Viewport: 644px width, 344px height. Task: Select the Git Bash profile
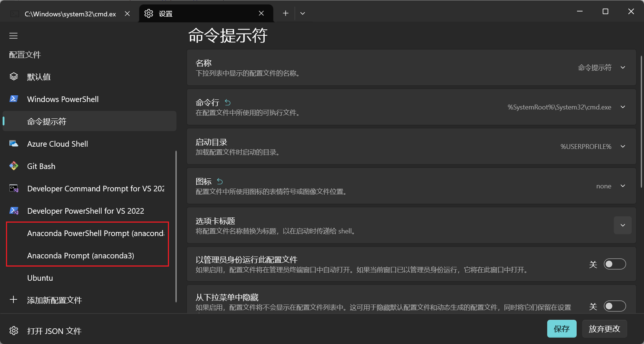tap(89, 166)
